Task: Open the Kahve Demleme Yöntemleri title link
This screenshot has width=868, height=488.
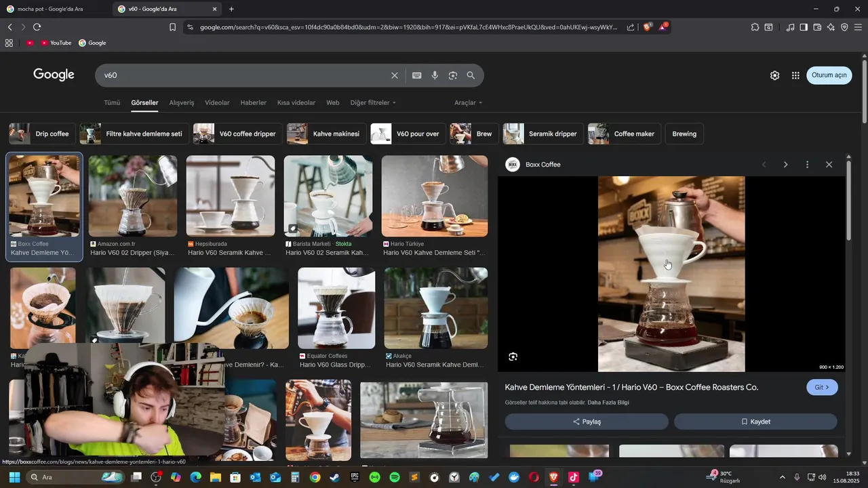Action: click(631, 387)
